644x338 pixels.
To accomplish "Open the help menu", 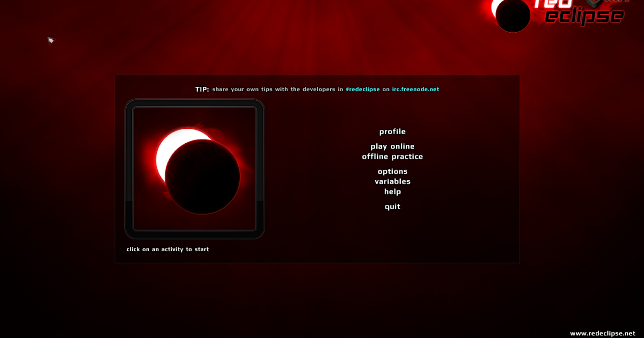I will click(x=392, y=191).
